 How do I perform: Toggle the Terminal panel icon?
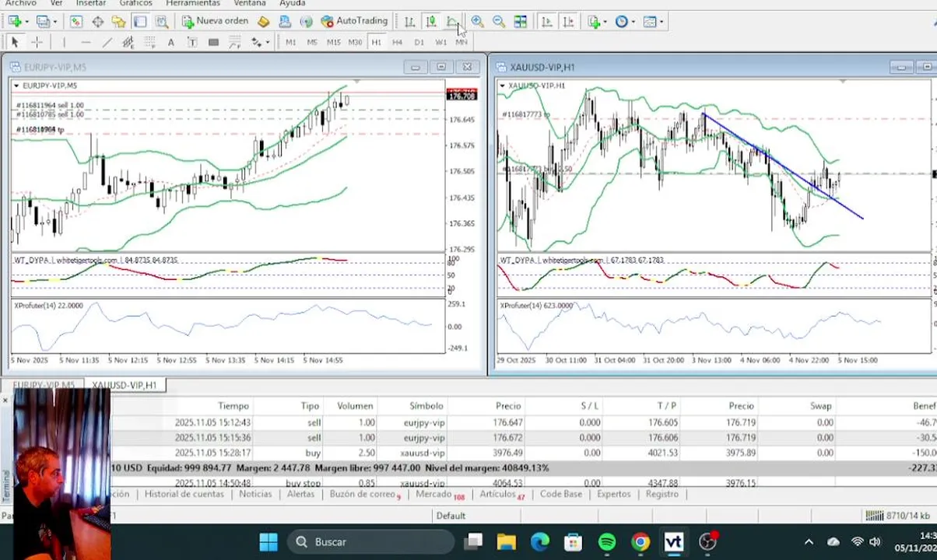pos(139,21)
